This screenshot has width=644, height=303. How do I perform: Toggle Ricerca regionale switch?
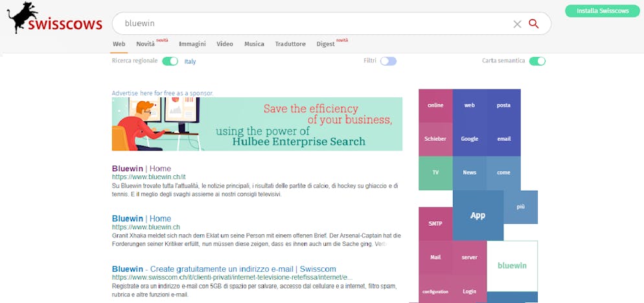(170, 61)
